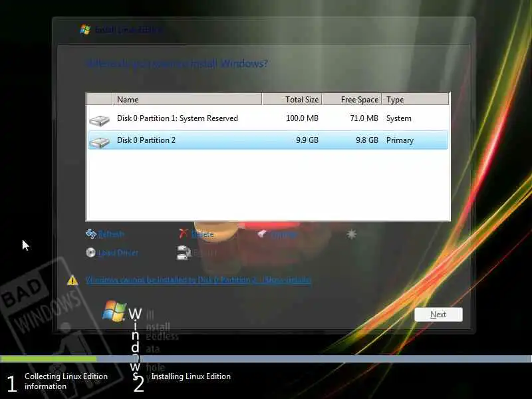This screenshot has height=399, width=532.
Task: Click the System type cell
Action: [x=398, y=118]
